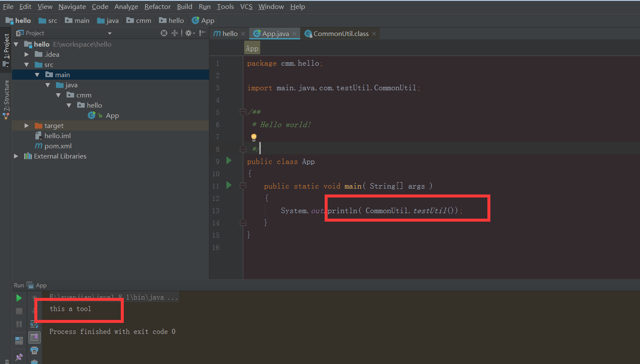The width and height of the screenshot is (640, 364).
Task: Collapse the java folder in tree
Action: pyautogui.click(x=48, y=85)
